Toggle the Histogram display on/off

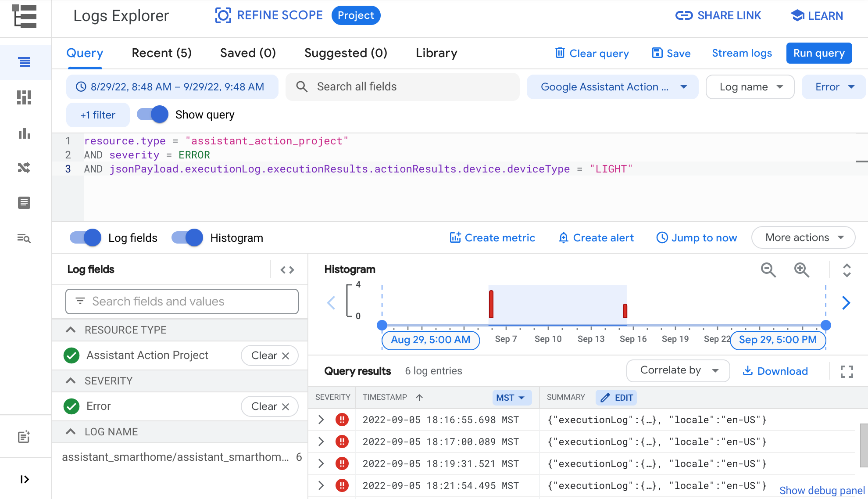point(187,238)
